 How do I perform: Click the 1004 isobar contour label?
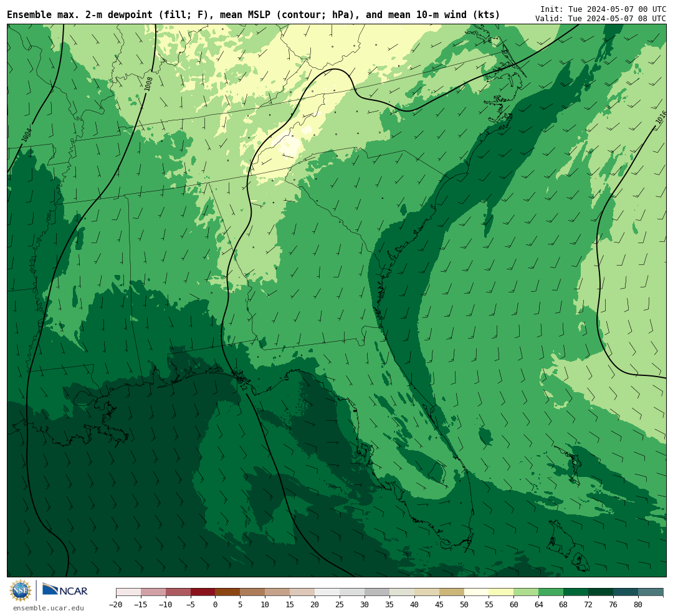[x=26, y=135]
